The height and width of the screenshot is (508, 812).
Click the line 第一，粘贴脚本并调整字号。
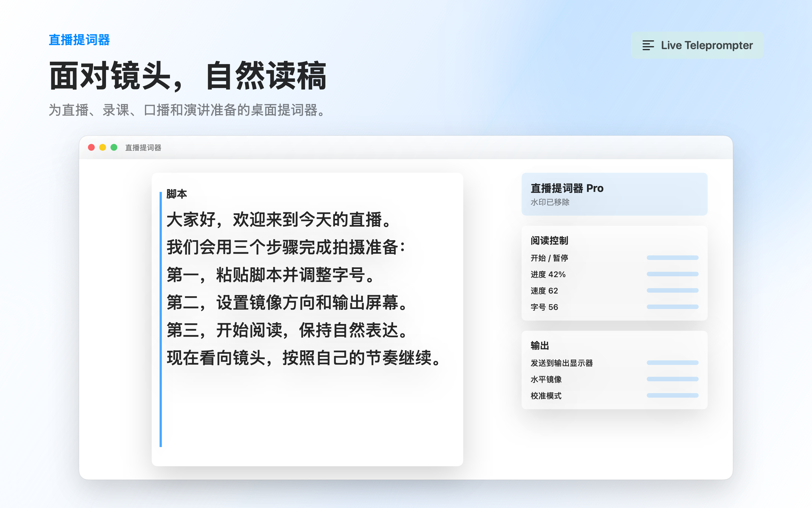(270, 275)
